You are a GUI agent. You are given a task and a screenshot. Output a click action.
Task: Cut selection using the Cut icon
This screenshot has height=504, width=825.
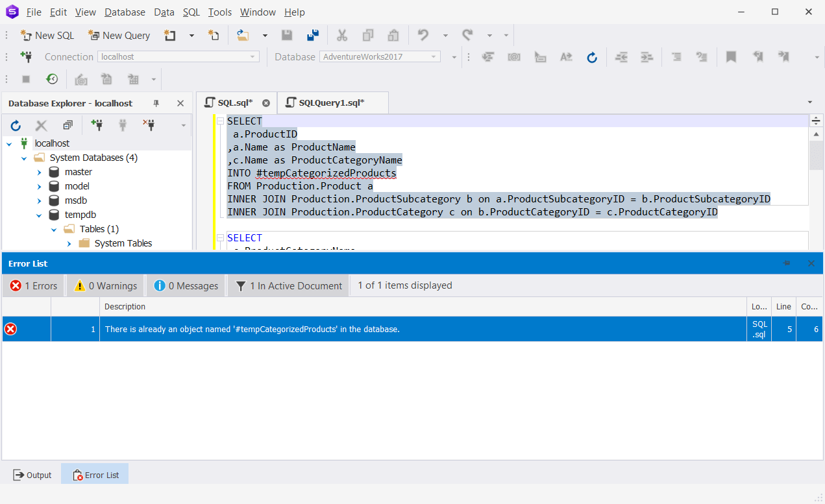coord(342,35)
